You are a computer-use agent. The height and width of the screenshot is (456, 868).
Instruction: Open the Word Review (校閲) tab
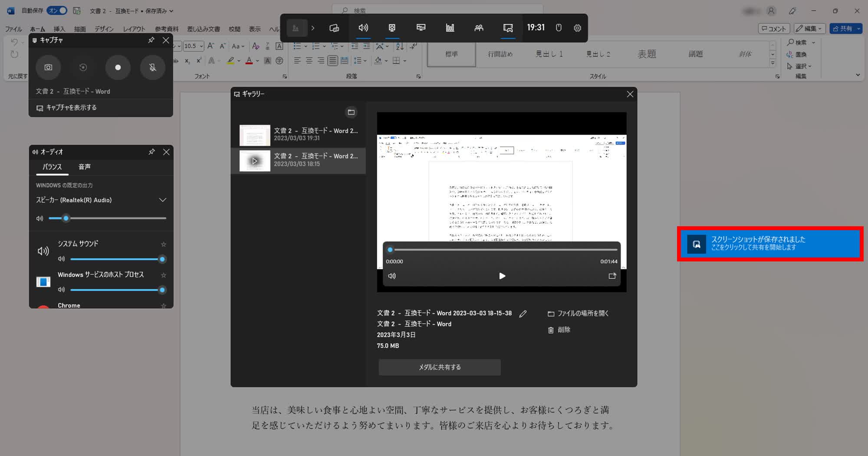coord(234,29)
